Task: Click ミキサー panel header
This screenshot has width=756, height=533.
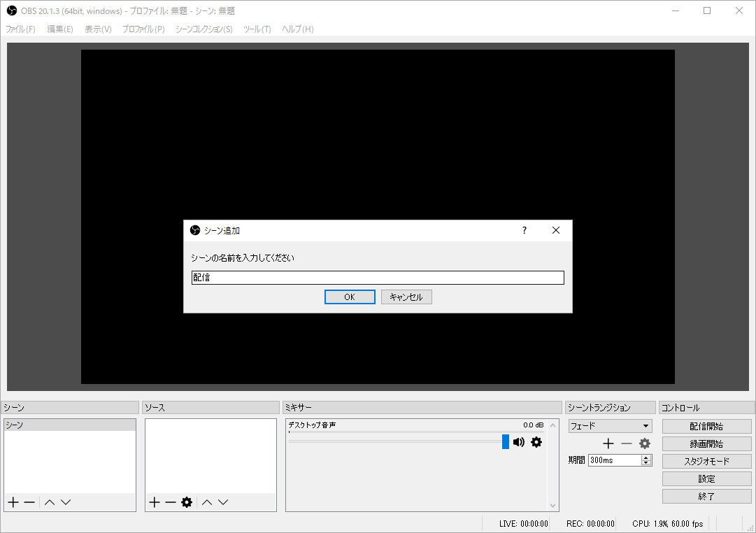Action: 422,408
